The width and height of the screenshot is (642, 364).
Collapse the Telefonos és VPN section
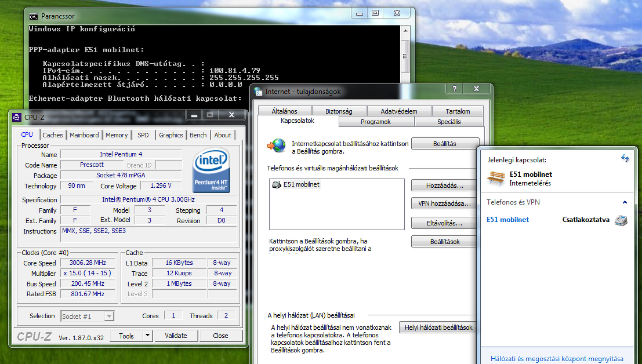(625, 202)
